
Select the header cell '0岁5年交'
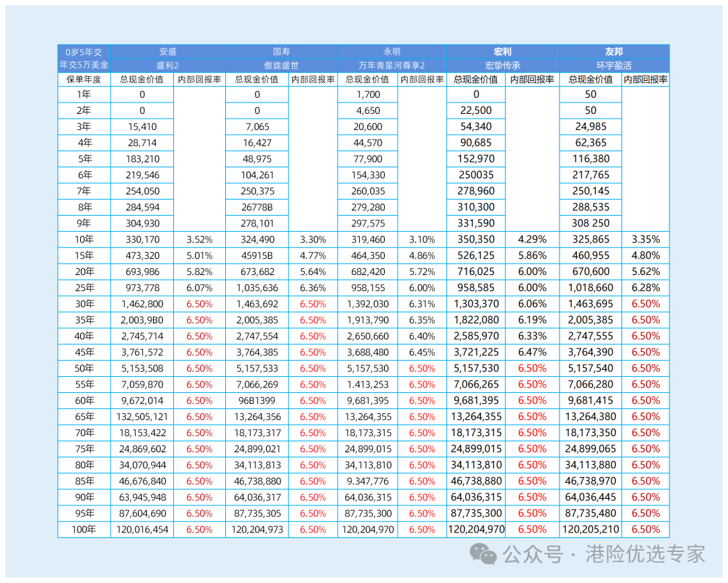84,52
